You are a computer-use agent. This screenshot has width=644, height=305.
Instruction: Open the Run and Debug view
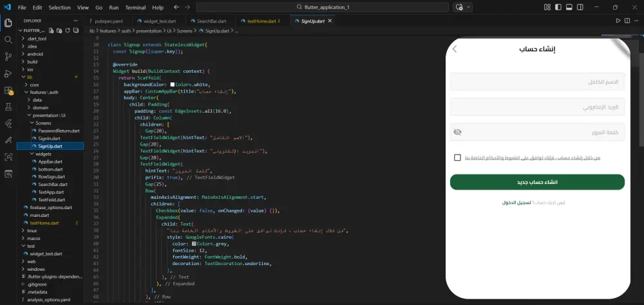pos(8,73)
